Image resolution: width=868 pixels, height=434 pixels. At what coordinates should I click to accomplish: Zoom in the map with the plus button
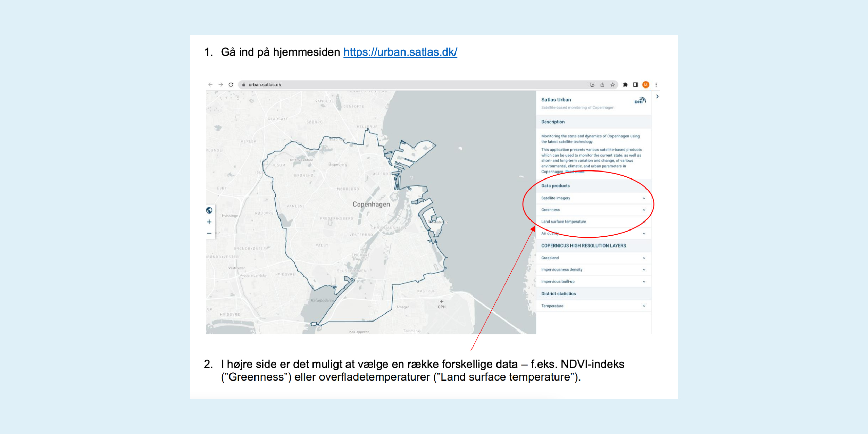point(209,222)
